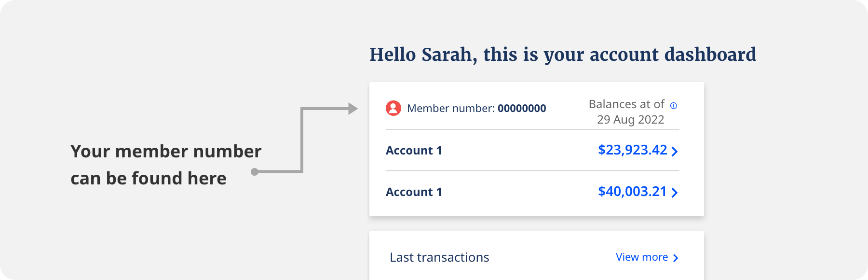Click the member number value 00000000
The image size is (868, 280).
point(522,109)
